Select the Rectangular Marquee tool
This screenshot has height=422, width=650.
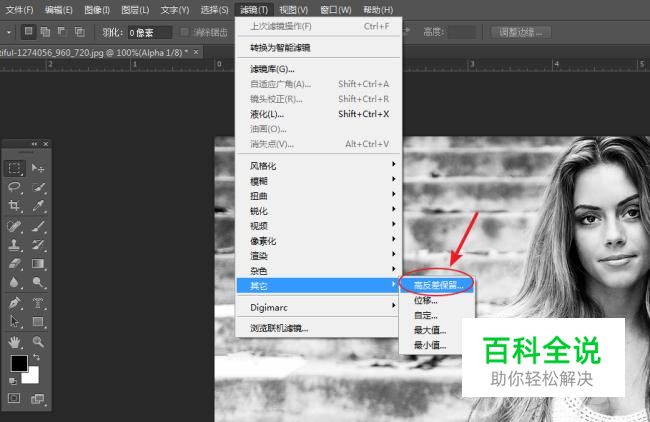(15, 168)
